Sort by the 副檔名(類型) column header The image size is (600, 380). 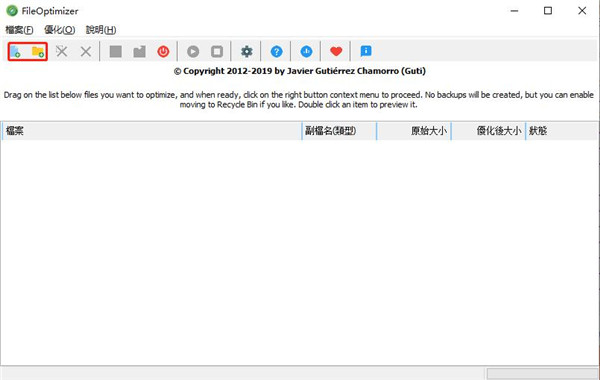339,131
